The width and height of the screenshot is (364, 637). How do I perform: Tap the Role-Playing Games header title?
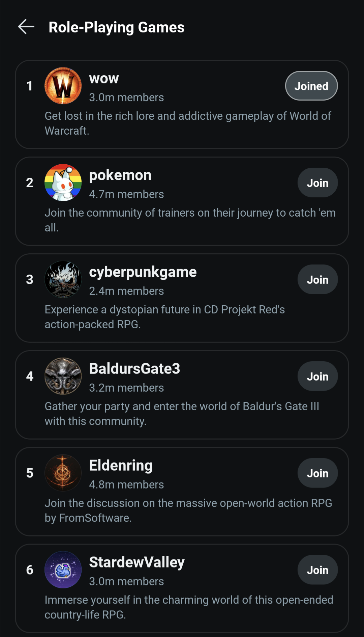pos(116,27)
